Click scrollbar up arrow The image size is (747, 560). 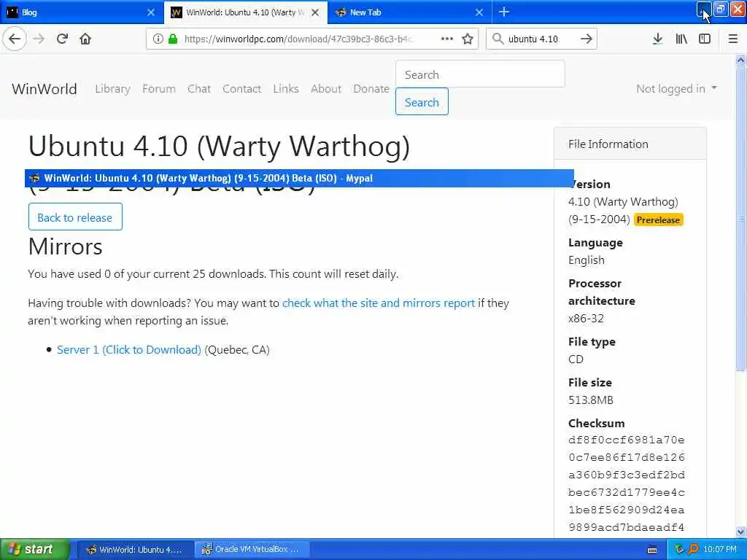(x=740, y=60)
